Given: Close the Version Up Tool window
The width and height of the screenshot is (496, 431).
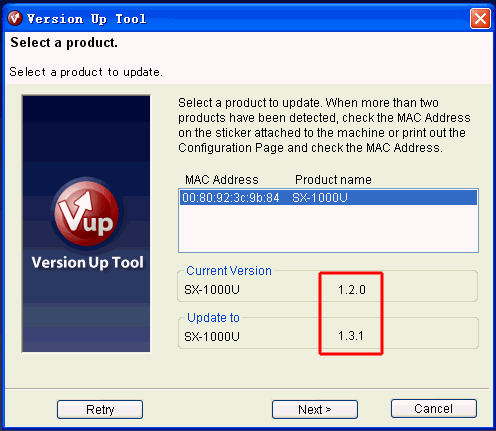Looking at the screenshot, I should [x=480, y=19].
